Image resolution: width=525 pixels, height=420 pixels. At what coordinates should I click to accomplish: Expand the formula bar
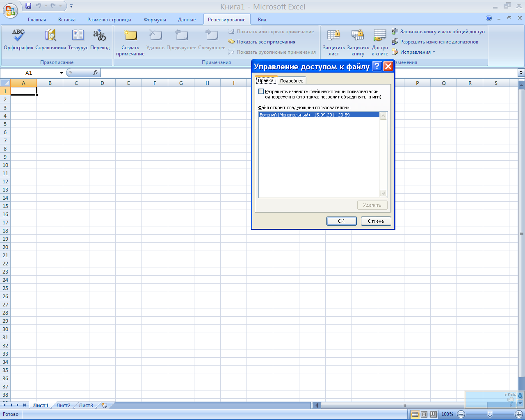click(x=521, y=73)
